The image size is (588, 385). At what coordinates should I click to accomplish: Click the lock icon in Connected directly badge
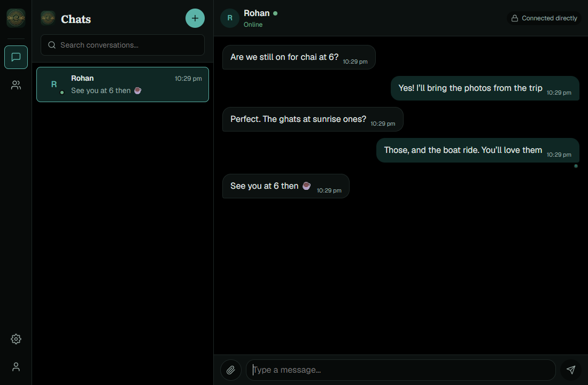515,18
